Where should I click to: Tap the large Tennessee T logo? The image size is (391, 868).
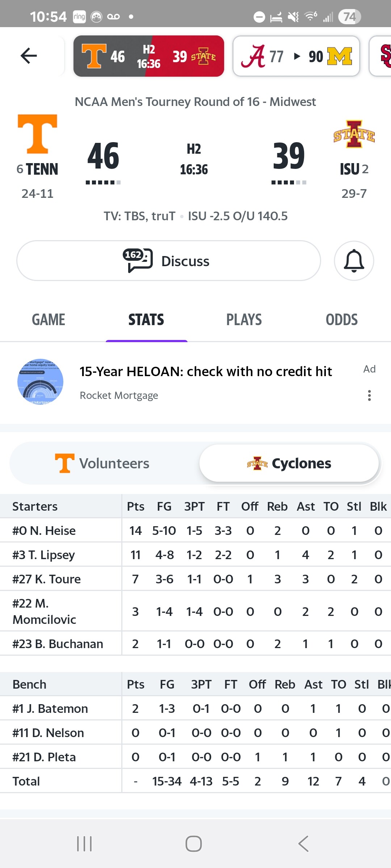click(x=38, y=134)
